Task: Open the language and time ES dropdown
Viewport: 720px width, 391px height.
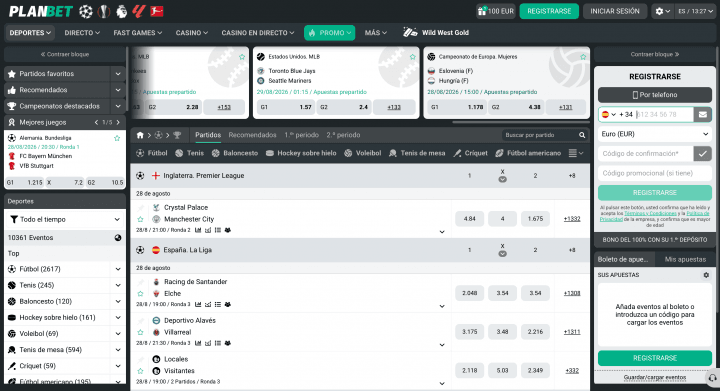Action: [696, 11]
